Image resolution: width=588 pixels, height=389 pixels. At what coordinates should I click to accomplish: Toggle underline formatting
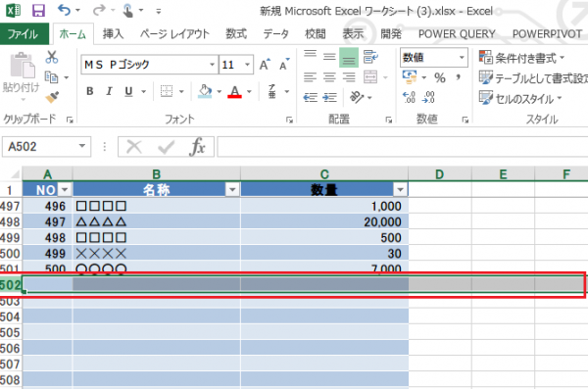pyautogui.click(x=128, y=91)
